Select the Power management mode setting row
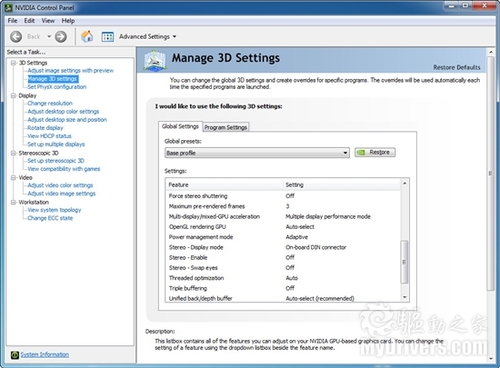Viewport: 500px width, 368px height. 283,237
